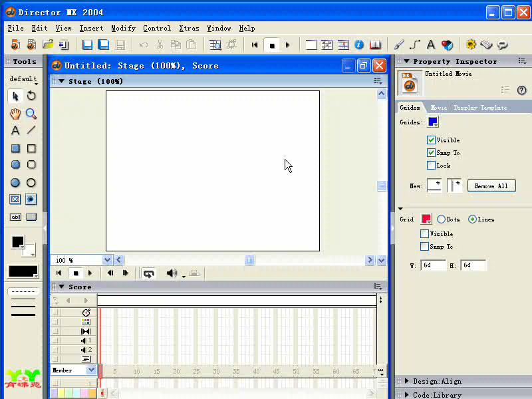This screenshot has width=532, height=399.
Task: Click Rewind on the stage control bar
Action: (x=59, y=273)
